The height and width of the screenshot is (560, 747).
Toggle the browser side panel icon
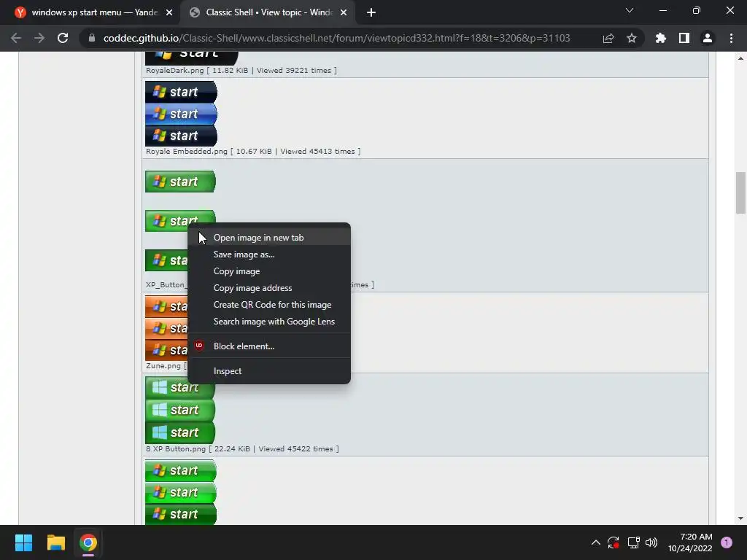(x=684, y=38)
